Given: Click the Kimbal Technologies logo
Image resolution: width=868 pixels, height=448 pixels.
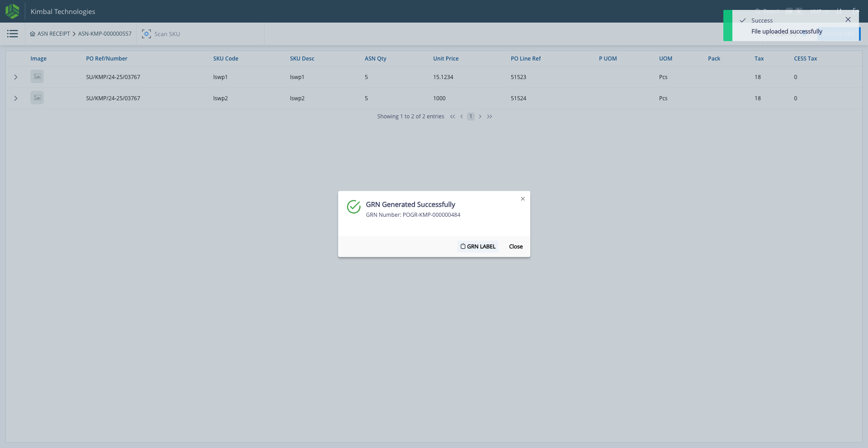Looking at the screenshot, I should pos(12,11).
